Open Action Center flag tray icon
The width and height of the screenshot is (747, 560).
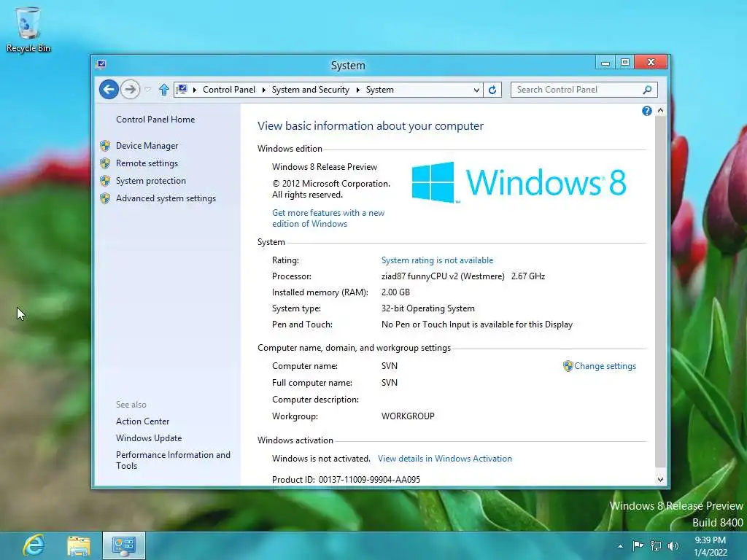pos(638,546)
